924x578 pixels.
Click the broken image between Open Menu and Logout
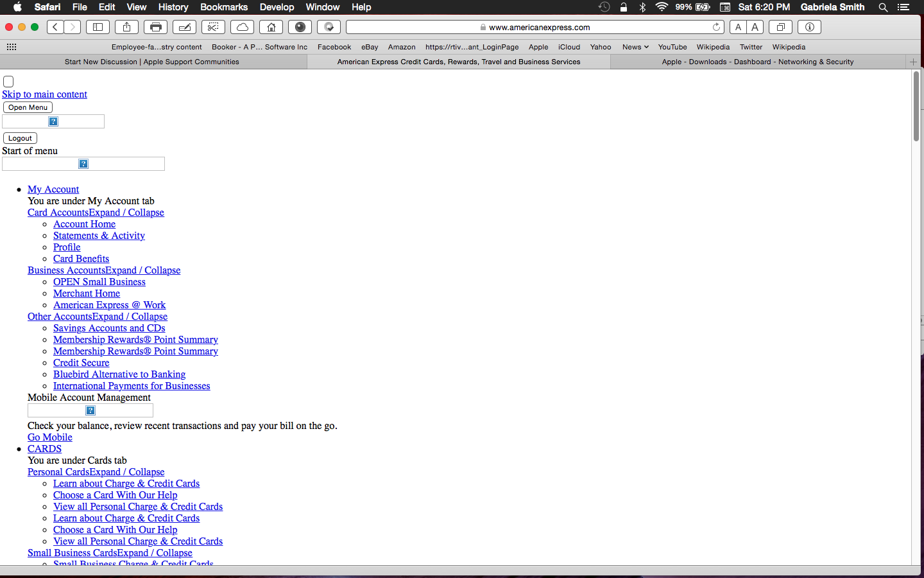pyautogui.click(x=53, y=121)
